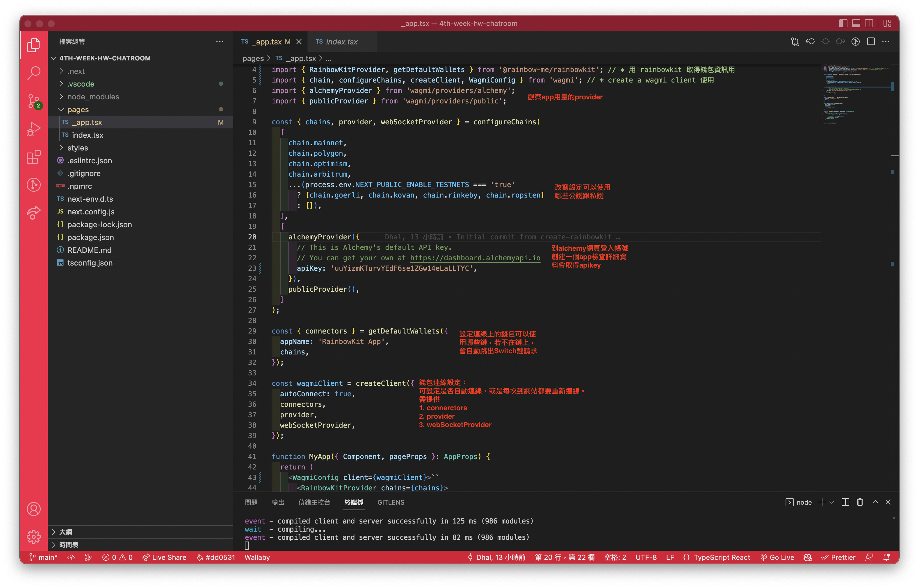Expand the styles folder
Screen dimensions: 919x588
click(x=78, y=148)
